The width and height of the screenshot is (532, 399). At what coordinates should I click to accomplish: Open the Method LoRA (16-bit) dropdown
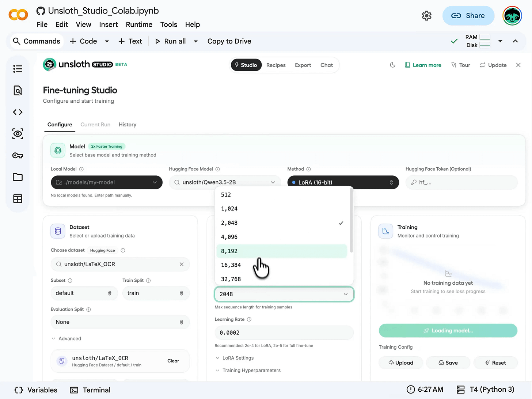tap(343, 182)
